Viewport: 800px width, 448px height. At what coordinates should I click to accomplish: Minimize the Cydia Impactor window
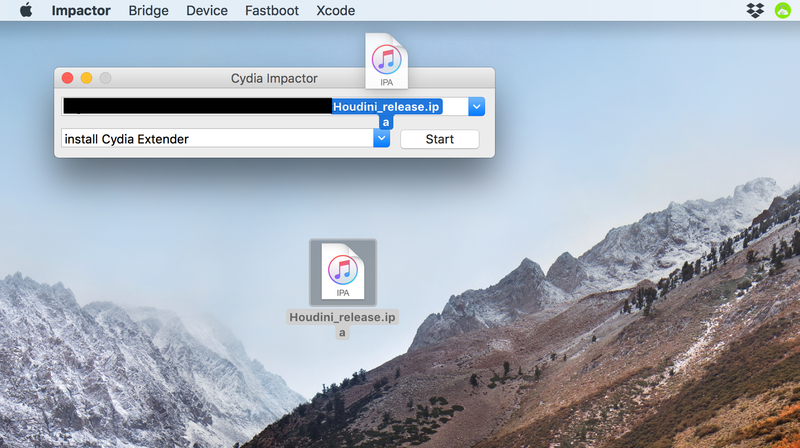click(x=86, y=78)
